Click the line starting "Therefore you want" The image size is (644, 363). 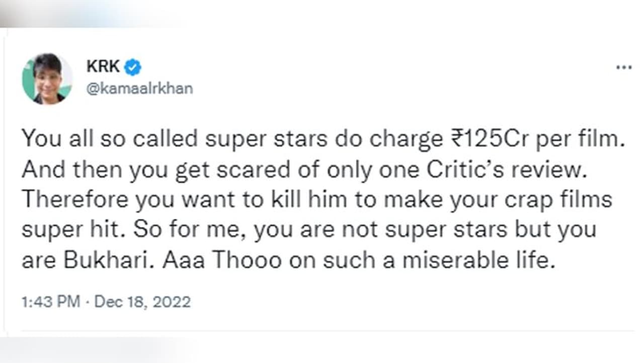pyautogui.click(x=316, y=199)
